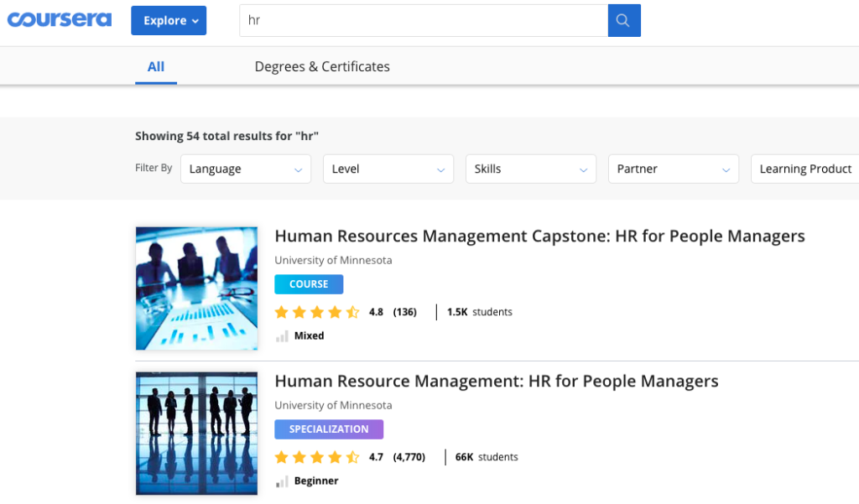The height and width of the screenshot is (504, 859).
Task: Click the Explore menu
Action: (x=169, y=20)
